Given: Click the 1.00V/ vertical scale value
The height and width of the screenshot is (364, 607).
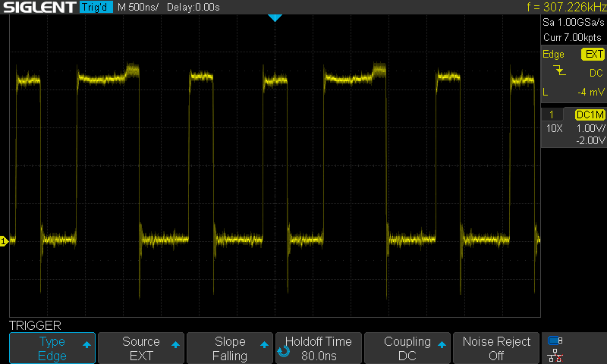Looking at the screenshot, I should click(590, 128).
